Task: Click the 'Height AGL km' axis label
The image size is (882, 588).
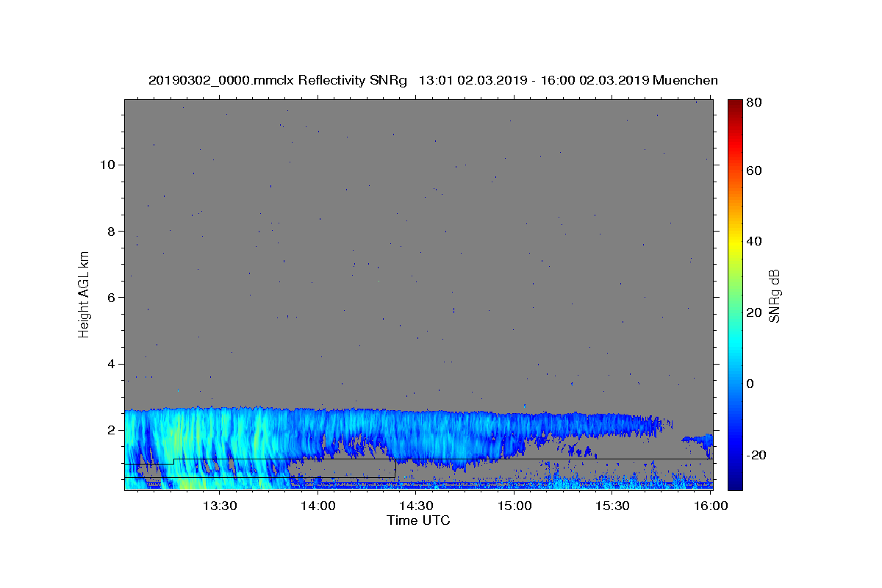Action: 85,295
